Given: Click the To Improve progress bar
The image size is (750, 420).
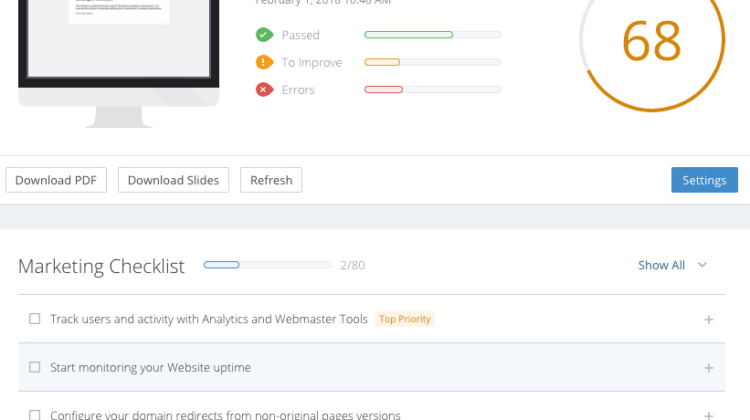Looking at the screenshot, I should pos(432,62).
